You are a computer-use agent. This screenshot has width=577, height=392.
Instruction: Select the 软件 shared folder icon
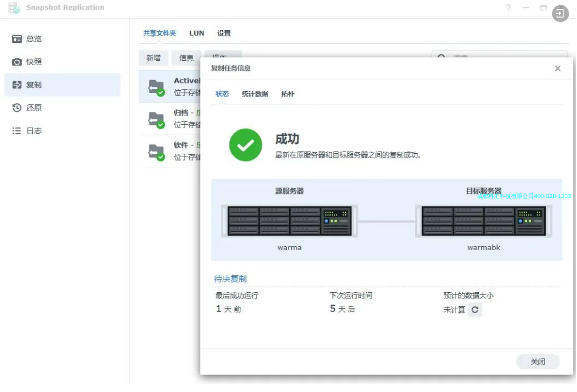[156, 151]
